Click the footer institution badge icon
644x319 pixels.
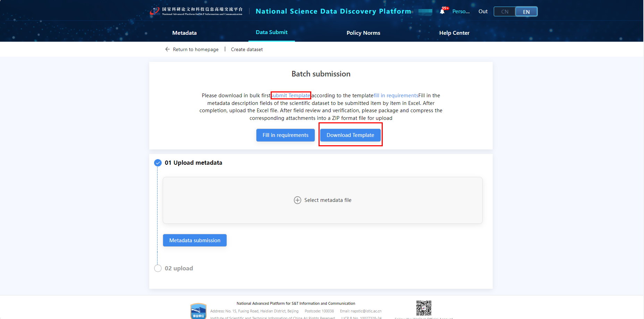pyautogui.click(x=198, y=311)
